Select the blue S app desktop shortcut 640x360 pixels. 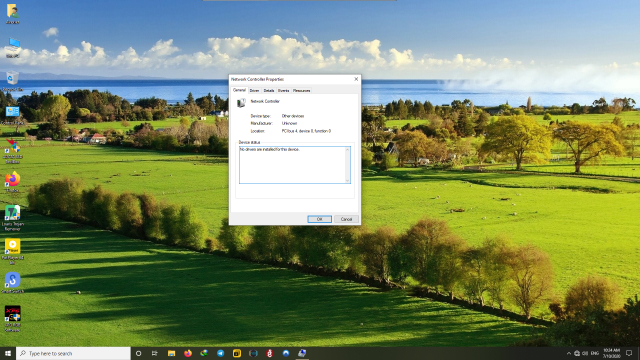coord(13,283)
